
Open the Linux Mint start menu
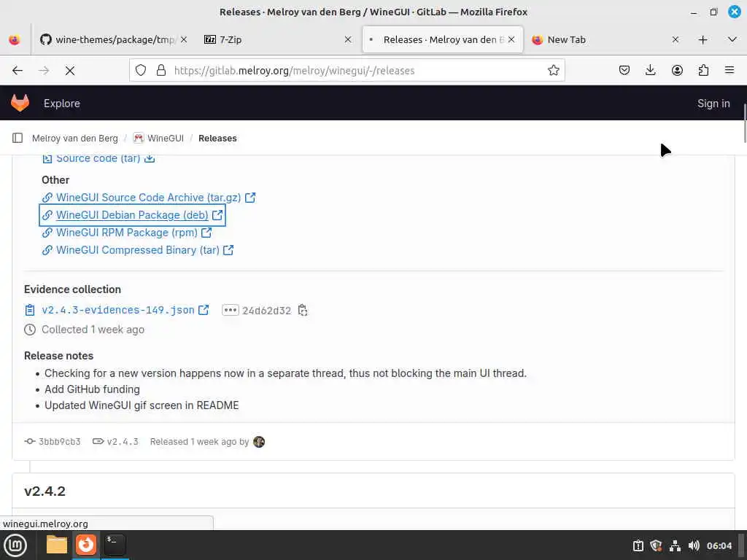15,545
